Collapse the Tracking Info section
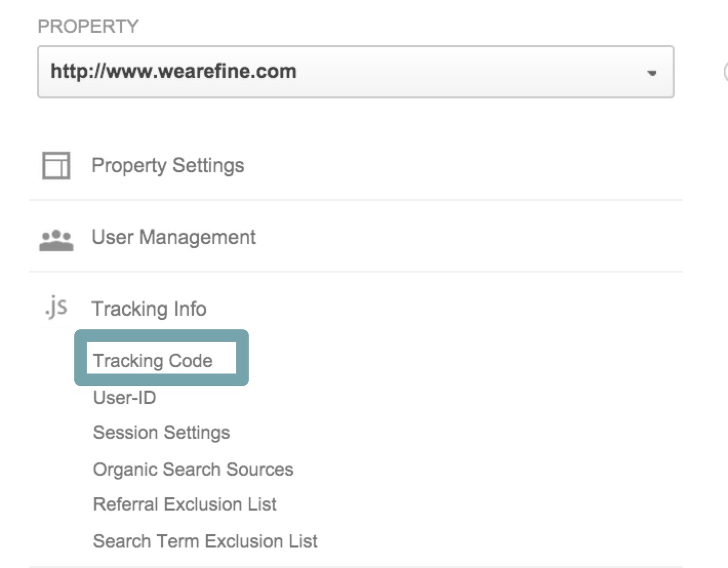This screenshot has height=568, width=728. [x=149, y=309]
